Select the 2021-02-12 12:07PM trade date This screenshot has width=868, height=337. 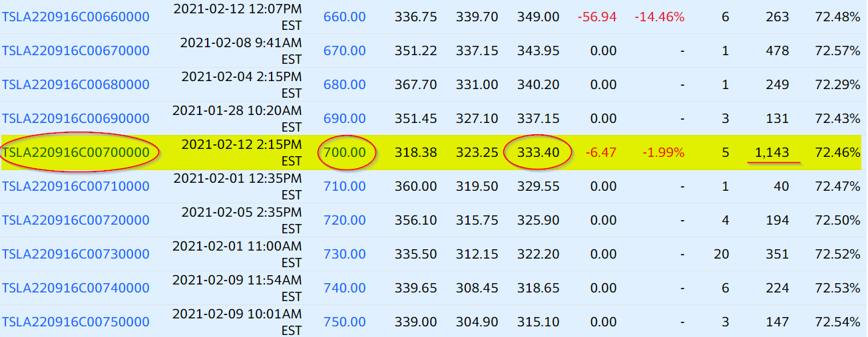pos(238,17)
